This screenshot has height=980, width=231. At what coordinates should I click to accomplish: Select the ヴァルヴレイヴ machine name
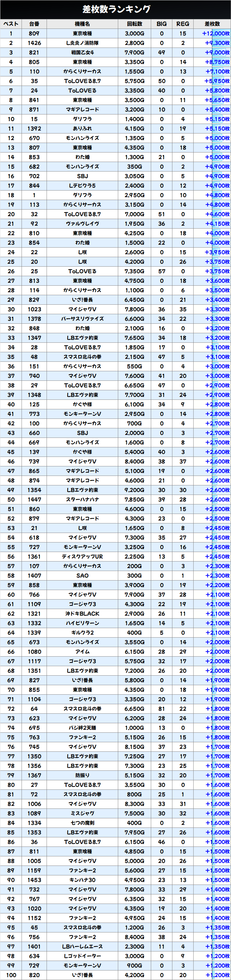tap(82, 224)
